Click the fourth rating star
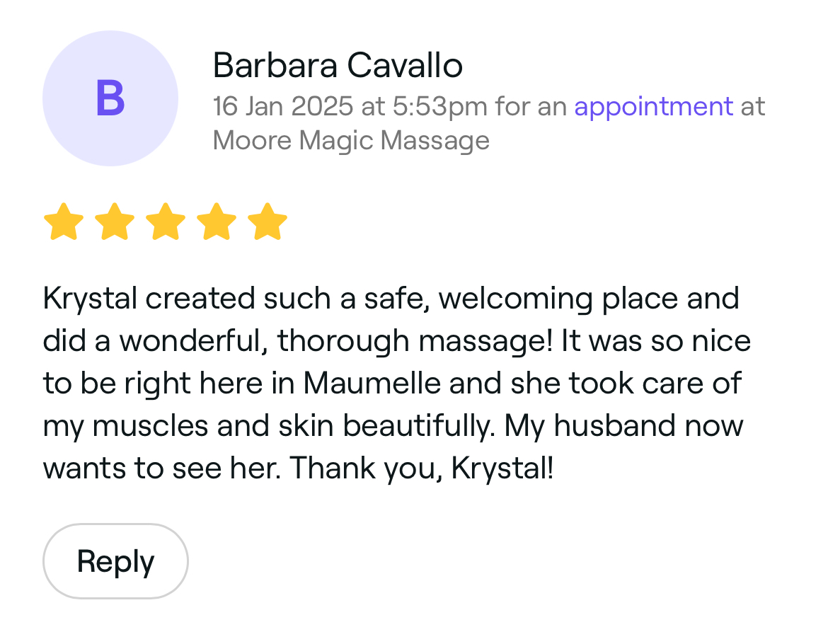Image resolution: width=828 pixels, height=644 pixels. [217, 222]
